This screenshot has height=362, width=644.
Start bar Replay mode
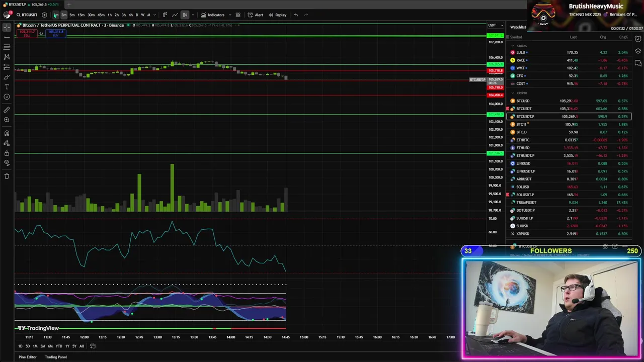pos(277,15)
